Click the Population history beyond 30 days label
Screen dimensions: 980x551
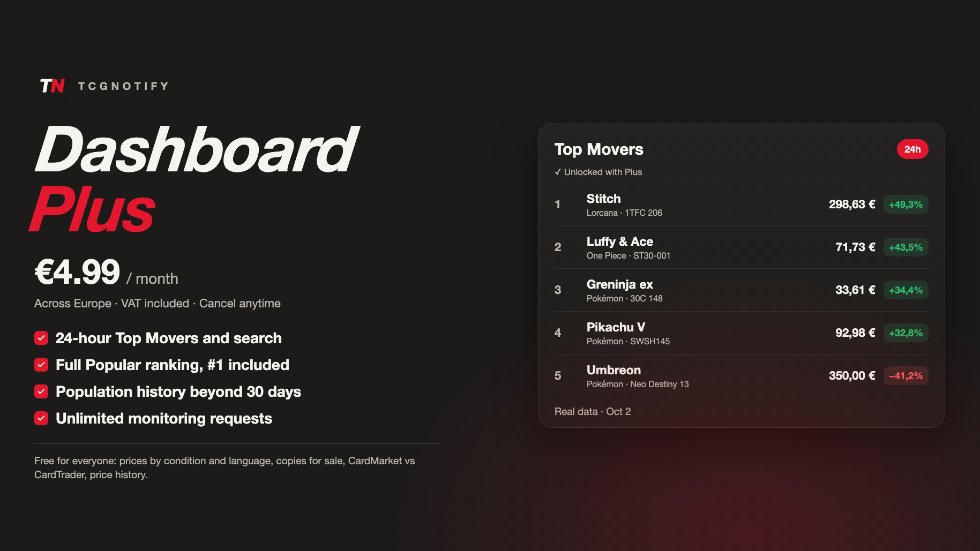pos(178,391)
